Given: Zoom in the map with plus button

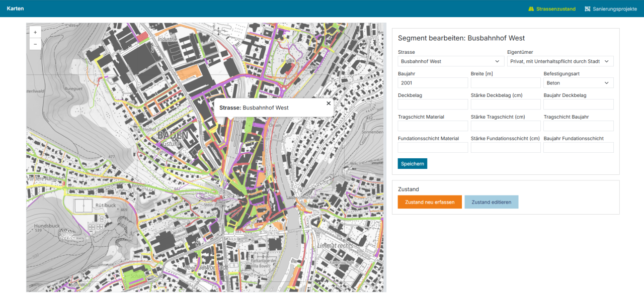Looking at the screenshot, I should click(x=35, y=32).
